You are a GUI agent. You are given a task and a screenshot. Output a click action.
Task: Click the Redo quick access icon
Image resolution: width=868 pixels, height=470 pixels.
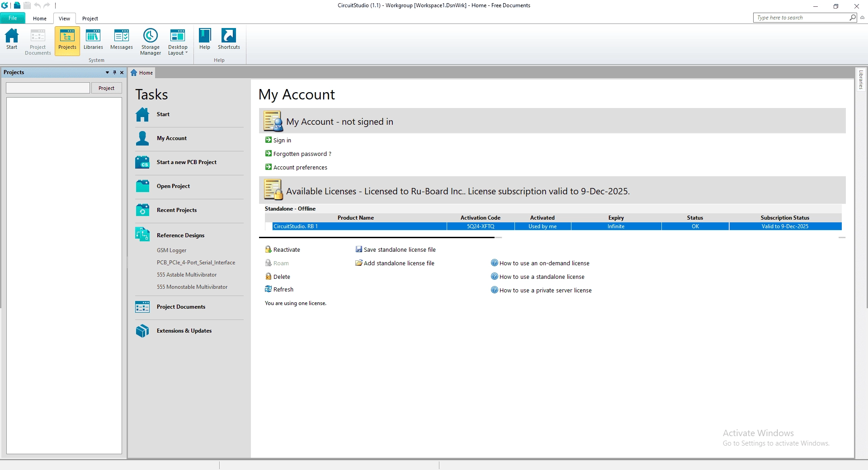click(x=47, y=5)
